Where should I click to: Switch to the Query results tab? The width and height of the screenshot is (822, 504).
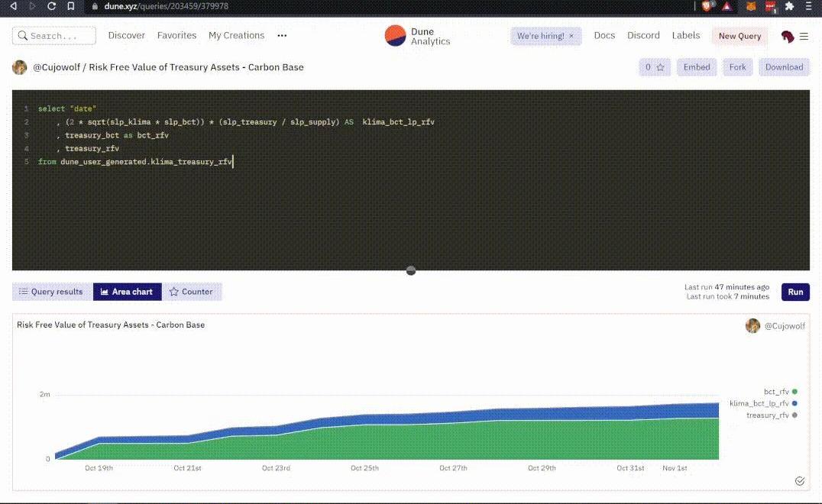click(51, 292)
